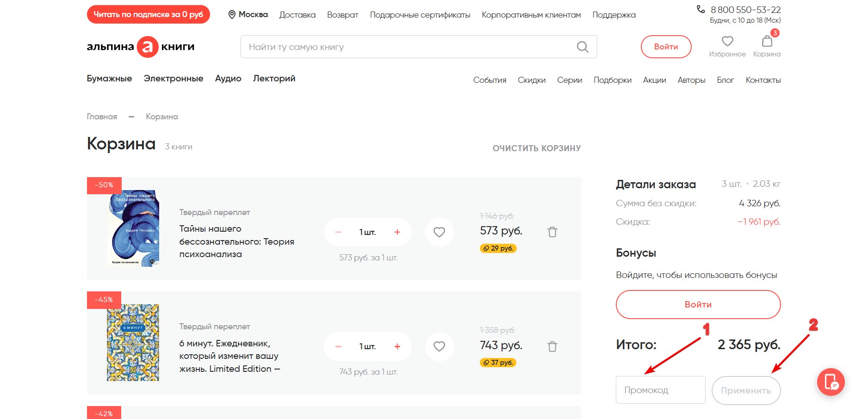This screenshot has height=419, width=868.
Task: Remove 6 минут diary with trash icon
Action: 552,346
